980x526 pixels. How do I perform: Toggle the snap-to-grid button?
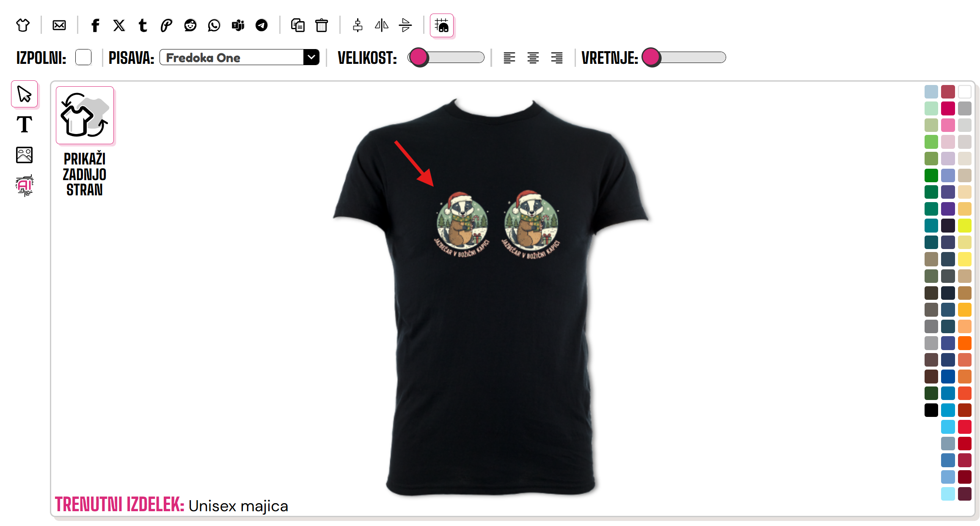coord(442,25)
